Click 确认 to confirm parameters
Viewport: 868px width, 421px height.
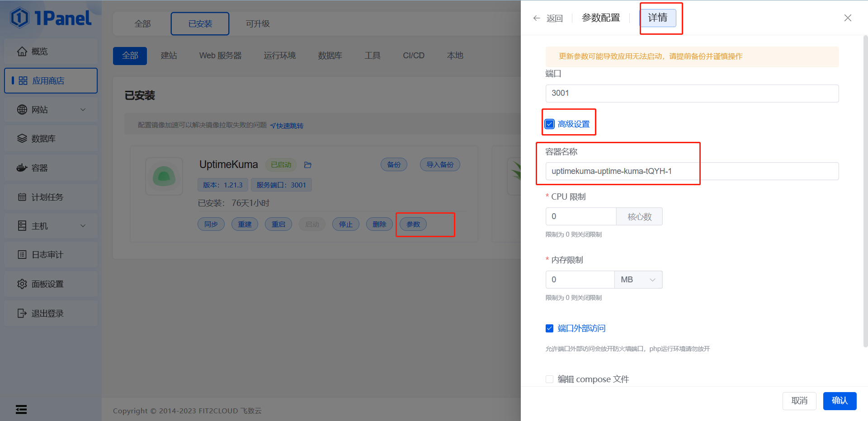[840, 401]
